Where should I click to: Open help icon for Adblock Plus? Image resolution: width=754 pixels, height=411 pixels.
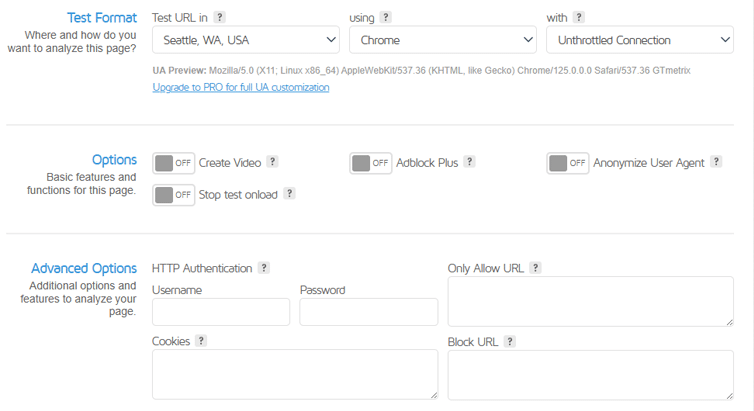pyautogui.click(x=470, y=162)
